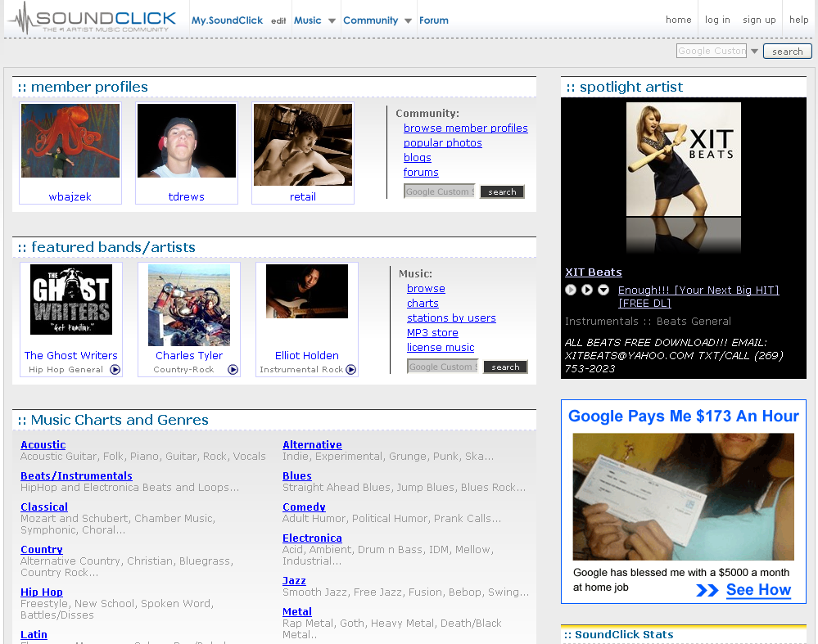The width and height of the screenshot is (818, 644).
Task: Open the dropdown arrow beside the top search box
Action: 754,51
